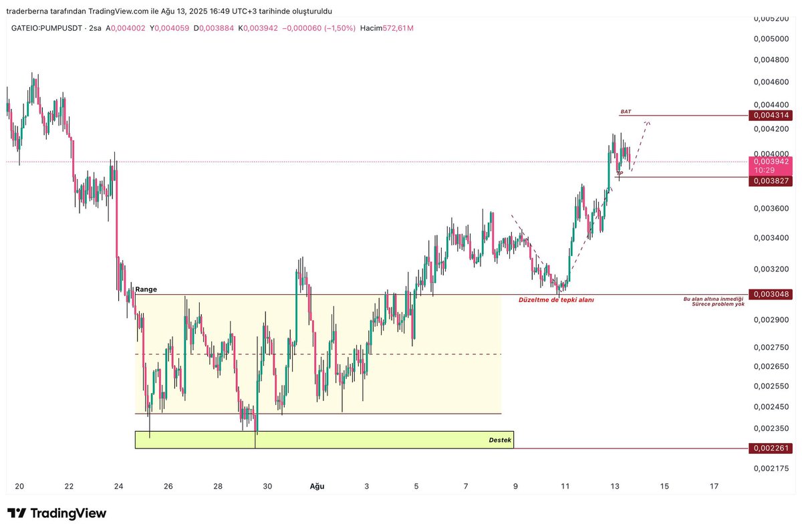
Task: Click the 0,003048 price tag
Action: point(771,294)
